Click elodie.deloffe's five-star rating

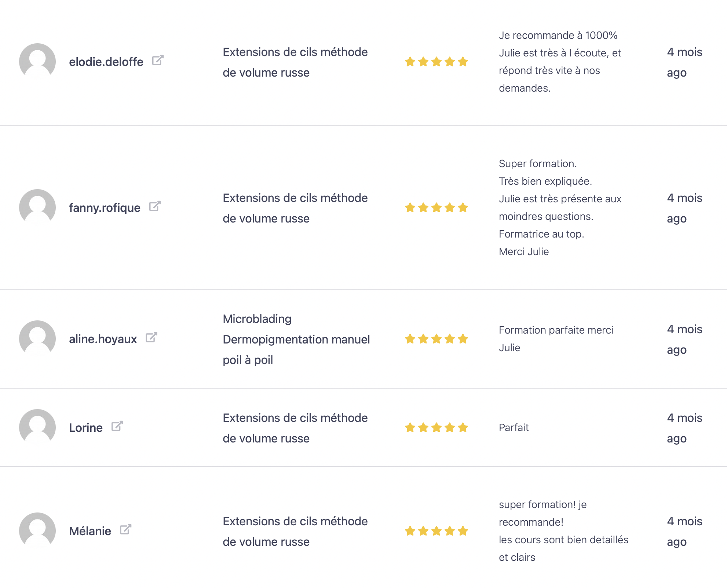(436, 62)
